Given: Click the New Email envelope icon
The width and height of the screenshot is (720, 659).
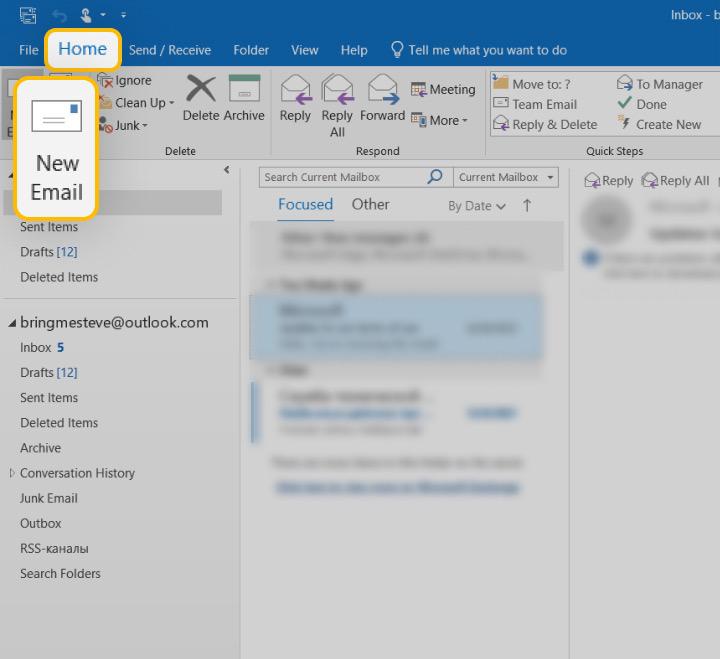Looking at the screenshot, I should pyautogui.click(x=56, y=117).
